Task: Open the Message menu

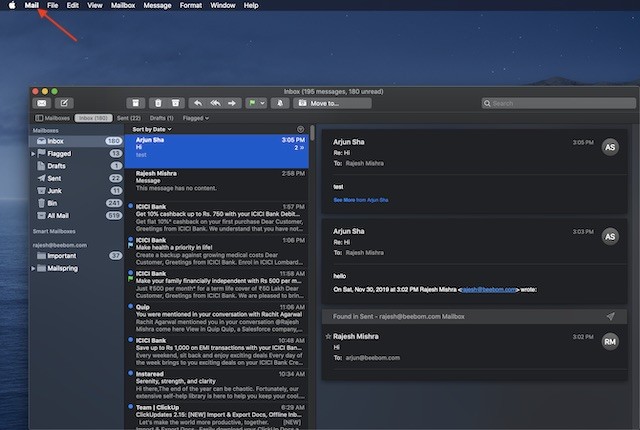Action: [x=157, y=5]
